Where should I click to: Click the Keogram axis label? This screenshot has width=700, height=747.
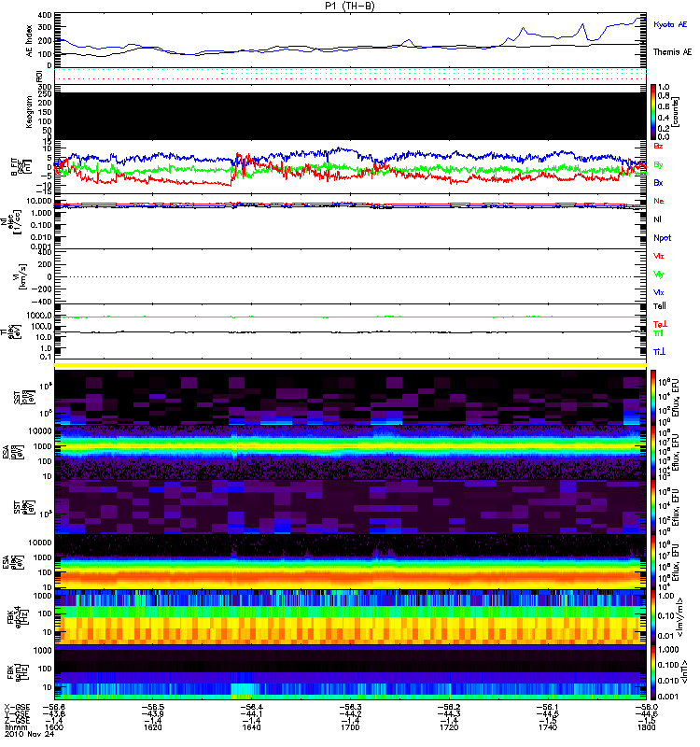pyautogui.click(x=29, y=112)
